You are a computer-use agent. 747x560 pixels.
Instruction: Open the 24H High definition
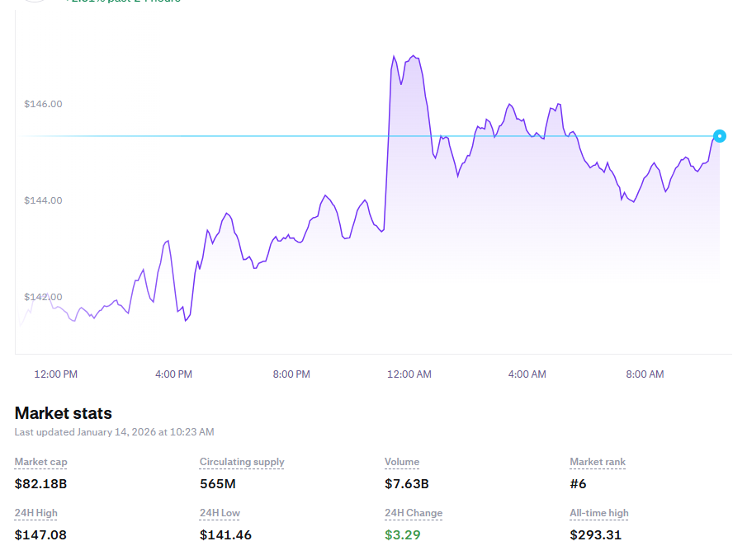(35, 513)
